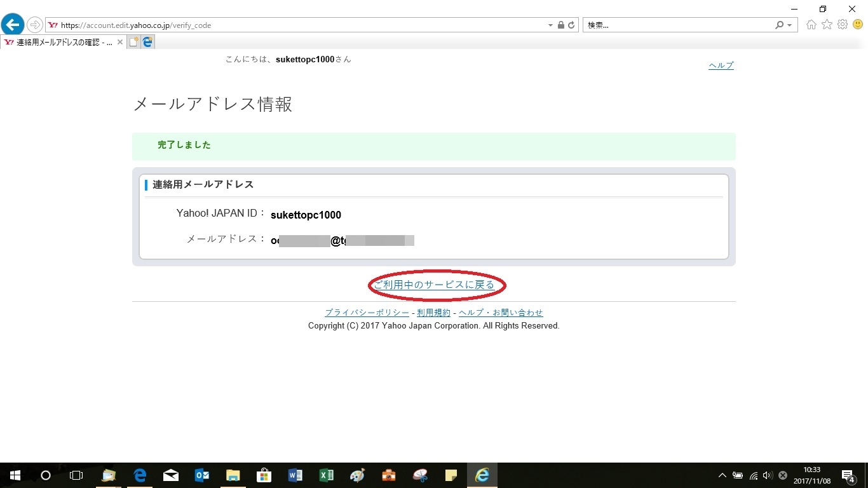Open Task View on the taskbar

[76, 475]
